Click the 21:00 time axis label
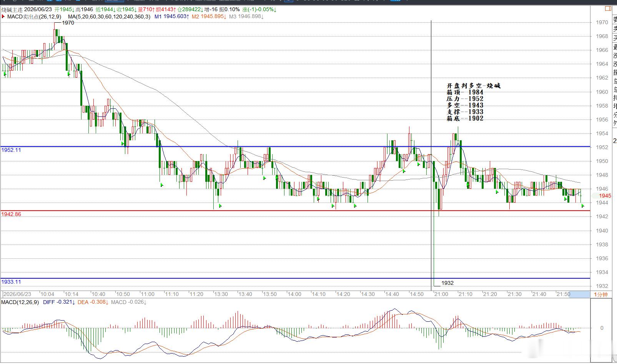This screenshot has height=364, width=617. (441, 294)
